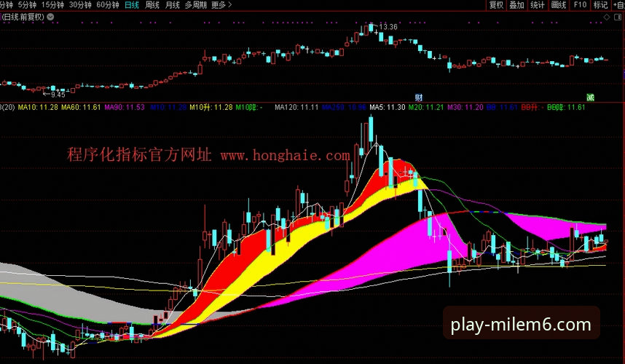625x364 pixels.
Task: Click the 9.45 low price label
Action: (58, 95)
